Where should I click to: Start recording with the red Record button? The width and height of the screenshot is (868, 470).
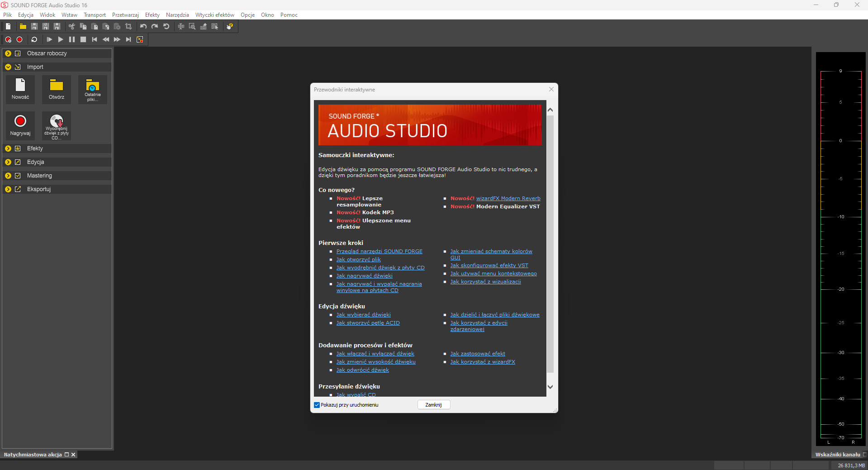pos(19,39)
